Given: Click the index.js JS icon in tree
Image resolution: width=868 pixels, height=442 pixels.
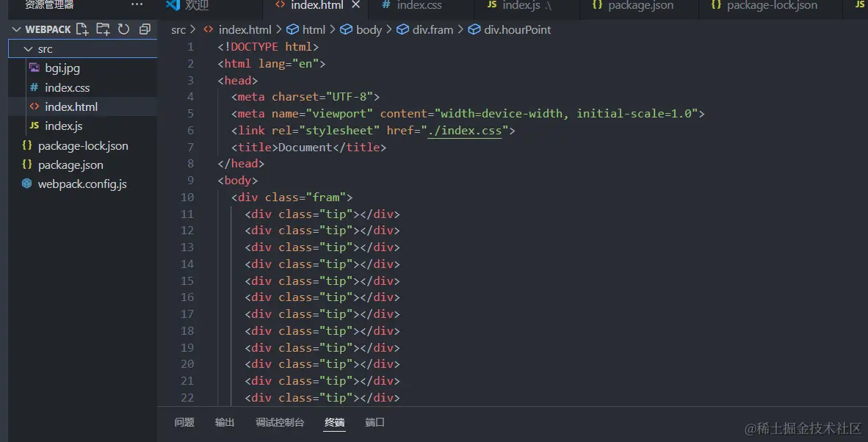Looking at the screenshot, I should pyautogui.click(x=35, y=126).
